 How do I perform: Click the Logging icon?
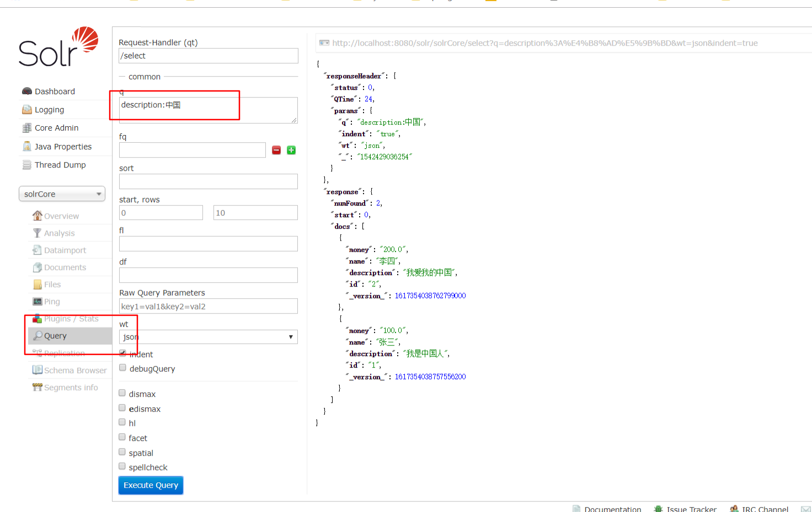click(x=26, y=110)
